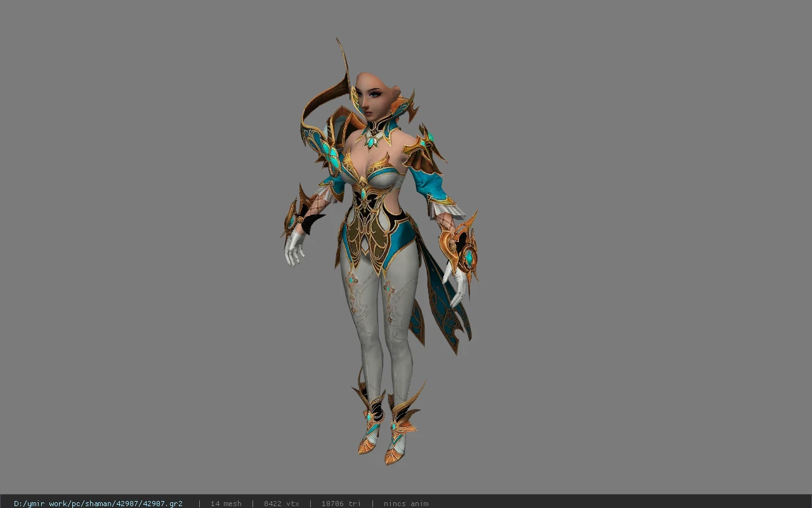Click the "10706 tri" triangle count

[x=341, y=504]
